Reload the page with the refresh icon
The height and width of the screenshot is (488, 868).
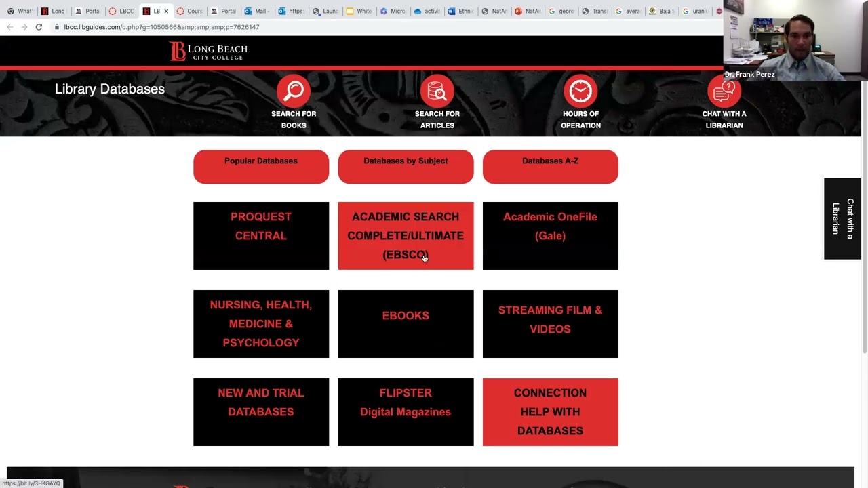39,27
